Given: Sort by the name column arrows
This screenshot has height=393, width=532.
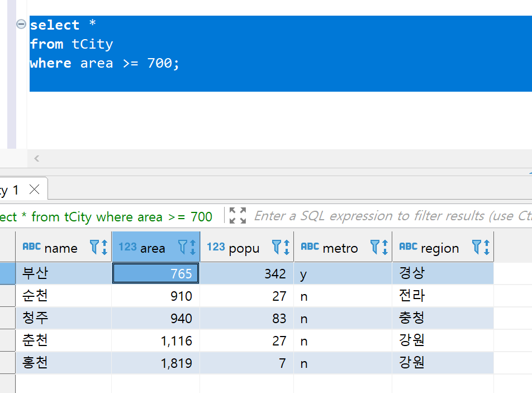Looking at the screenshot, I should 104,247.
